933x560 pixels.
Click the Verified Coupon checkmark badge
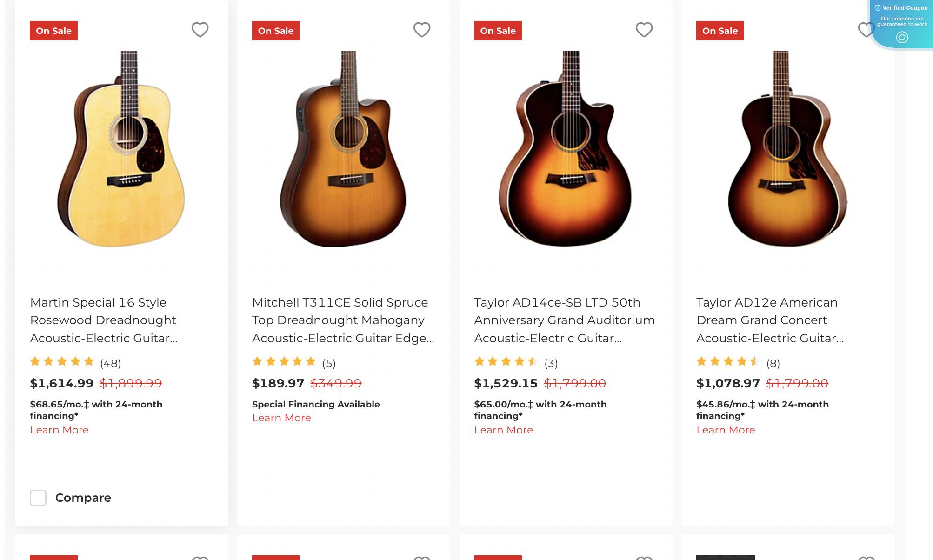[877, 7]
